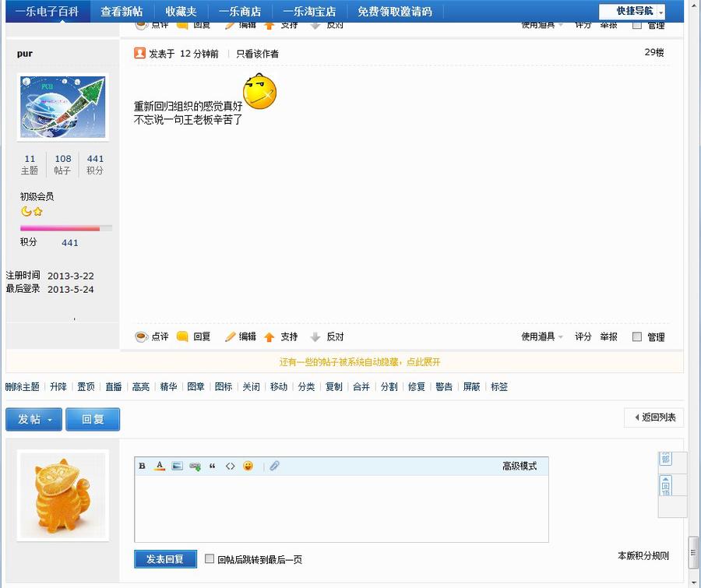Open the font color tool in editor
Viewport: 701px width, 588px height.
click(159, 465)
